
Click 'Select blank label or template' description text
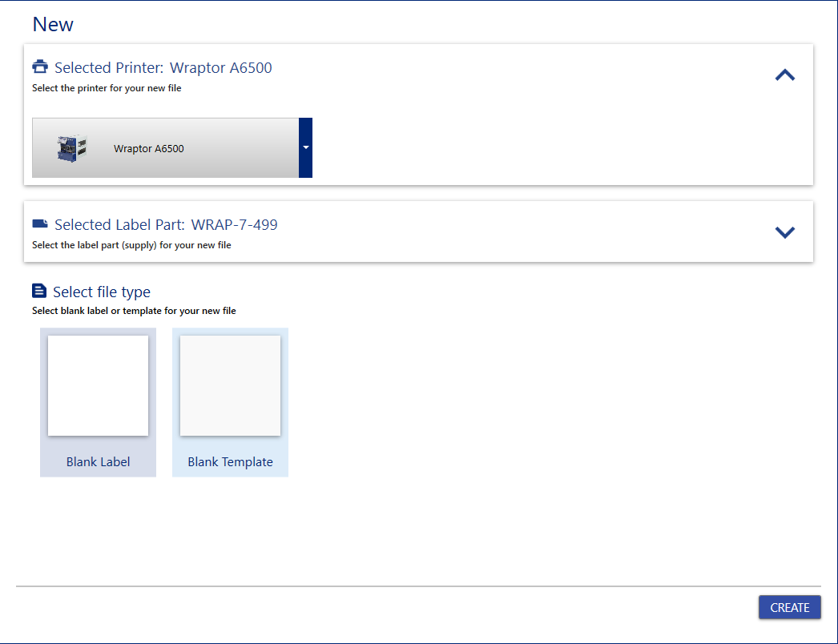(x=134, y=311)
